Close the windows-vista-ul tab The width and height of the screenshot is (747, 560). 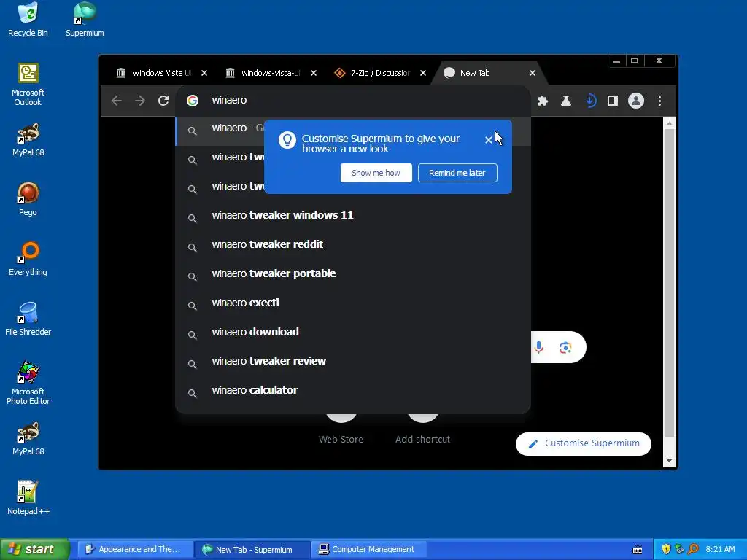314,73
